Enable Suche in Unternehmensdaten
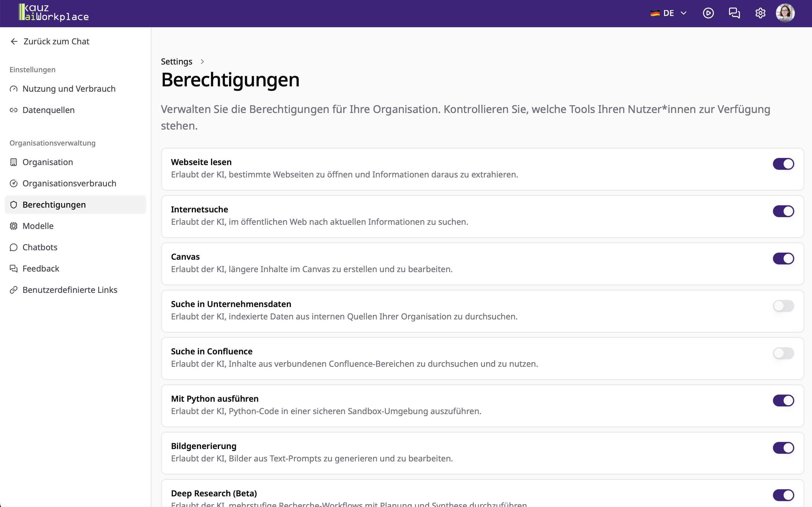 tap(784, 306)
